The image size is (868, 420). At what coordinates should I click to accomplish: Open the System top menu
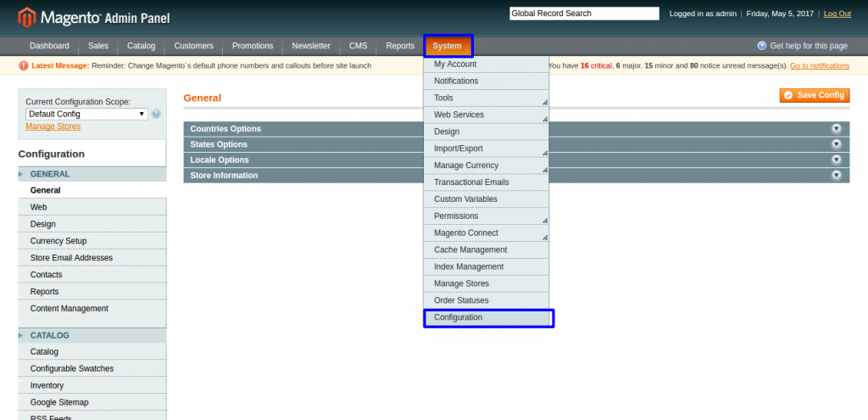[448, 46]
